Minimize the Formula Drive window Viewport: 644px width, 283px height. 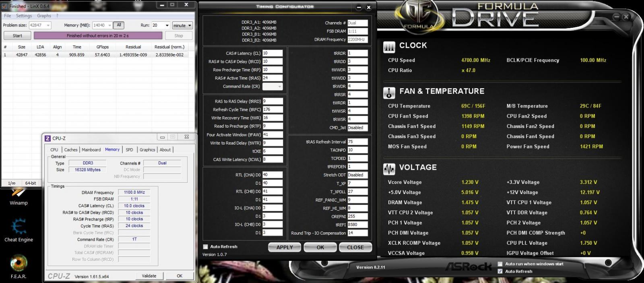point(617,17)
